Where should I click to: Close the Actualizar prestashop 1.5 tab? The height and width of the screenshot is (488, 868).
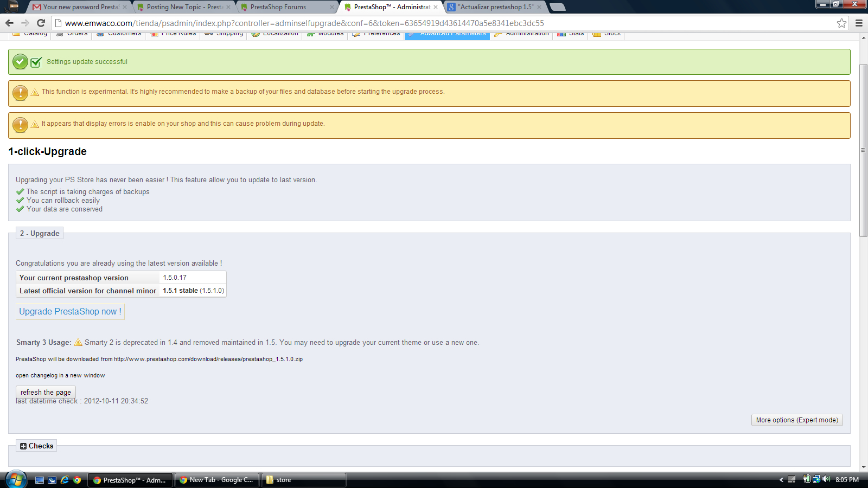(x=539, y=7)
